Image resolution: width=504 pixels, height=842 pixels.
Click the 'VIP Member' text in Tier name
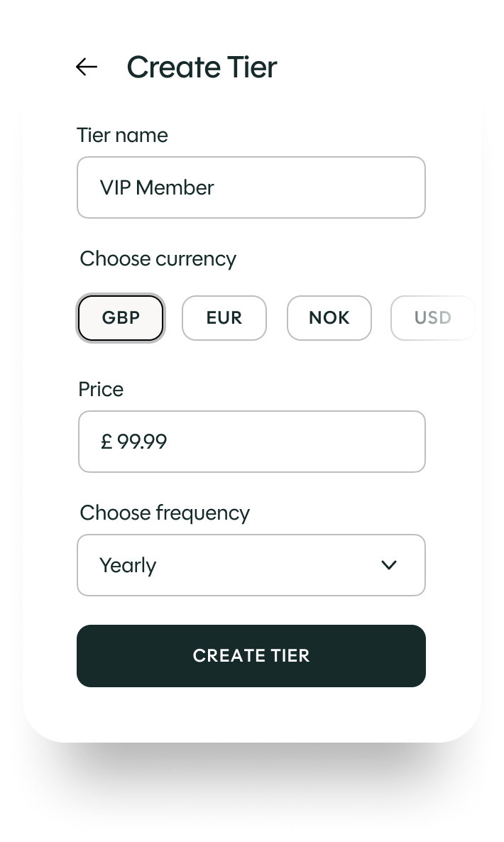pos(157,187)
